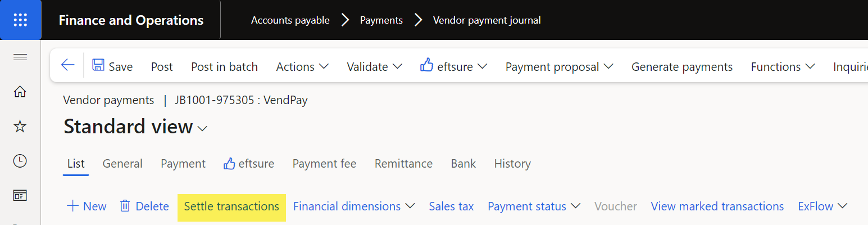This screenshot has height=225, width=868.
Task: Add a new line with New
Action: click(87, 206)
